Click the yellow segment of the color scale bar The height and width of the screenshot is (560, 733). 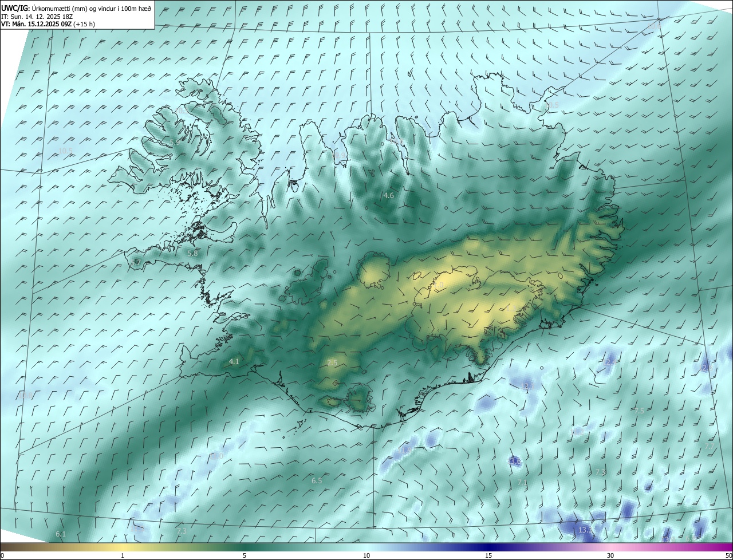coord(123,547)
